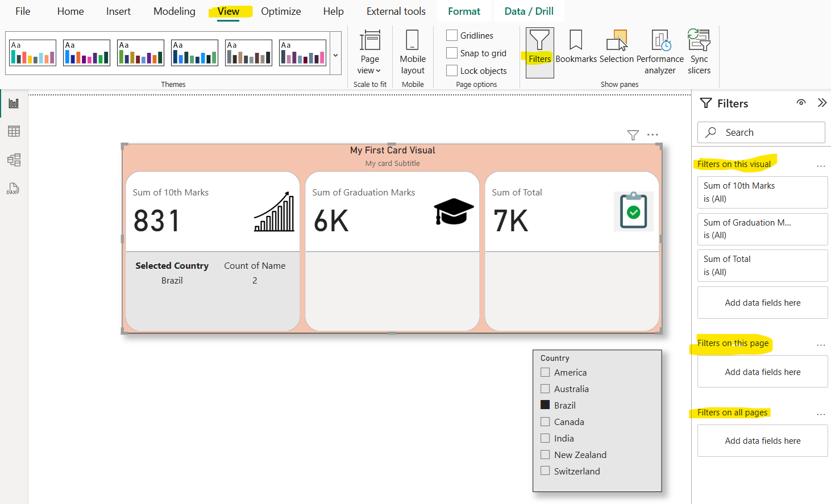Collapse the Filters pane
Screen dimensions: 831x504
point(822,103)
